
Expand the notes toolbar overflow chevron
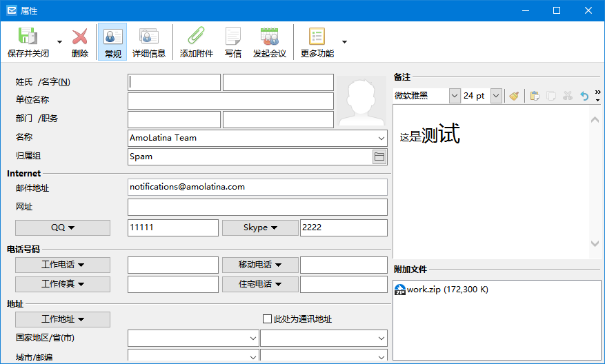coord(597,96)
